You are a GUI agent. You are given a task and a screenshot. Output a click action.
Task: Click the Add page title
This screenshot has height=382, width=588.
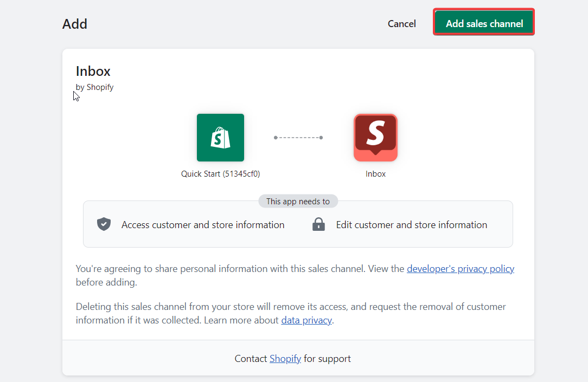coord(74,24)
